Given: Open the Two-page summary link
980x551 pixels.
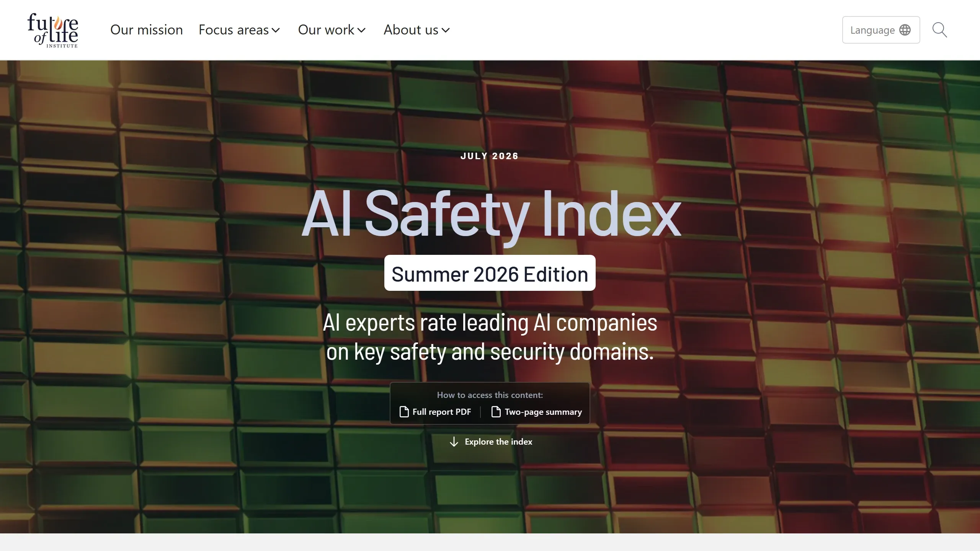Looking at the screenshot, I should pos(536,412).
